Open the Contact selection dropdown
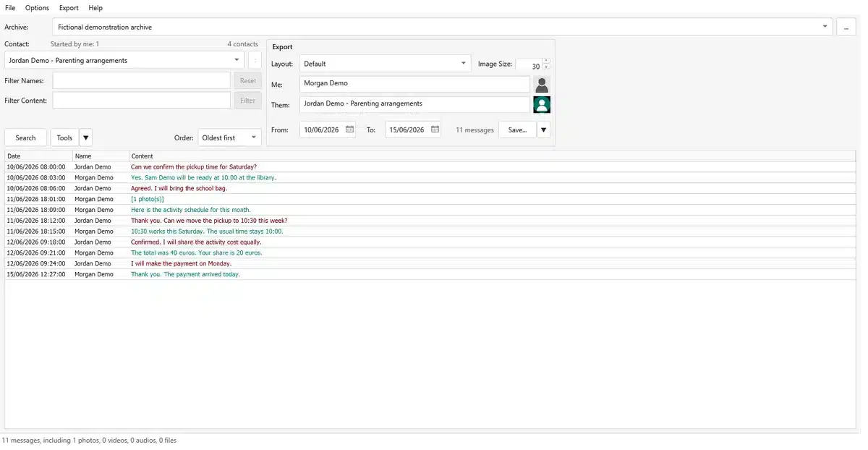Image resolution: width=868 pixels, height=450 pixels. [124, 60]
